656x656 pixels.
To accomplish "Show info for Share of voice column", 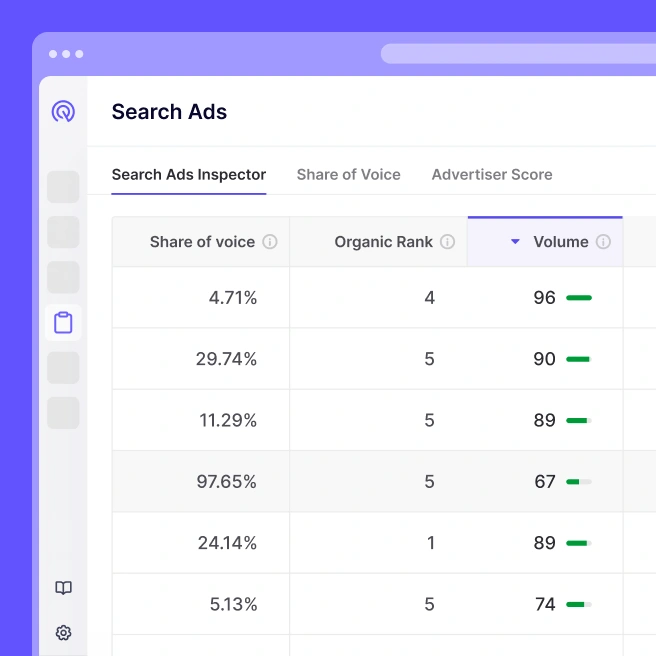I will pos(270,242).
